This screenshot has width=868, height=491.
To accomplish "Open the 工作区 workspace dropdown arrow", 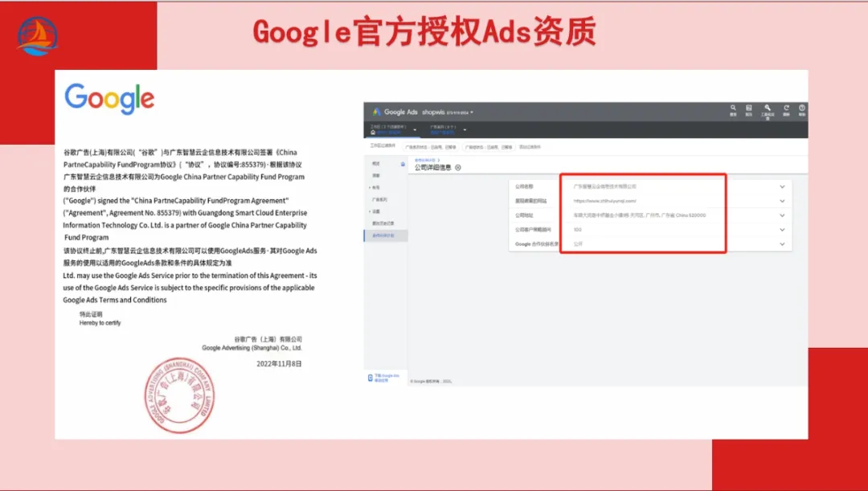I will tap(415, 130).
